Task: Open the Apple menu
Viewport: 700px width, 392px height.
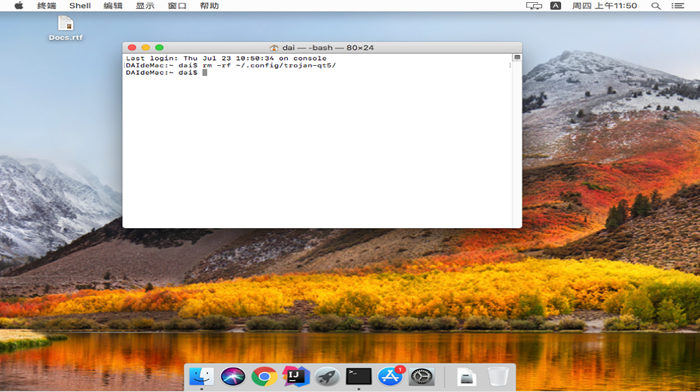Action: pos(19,6)
